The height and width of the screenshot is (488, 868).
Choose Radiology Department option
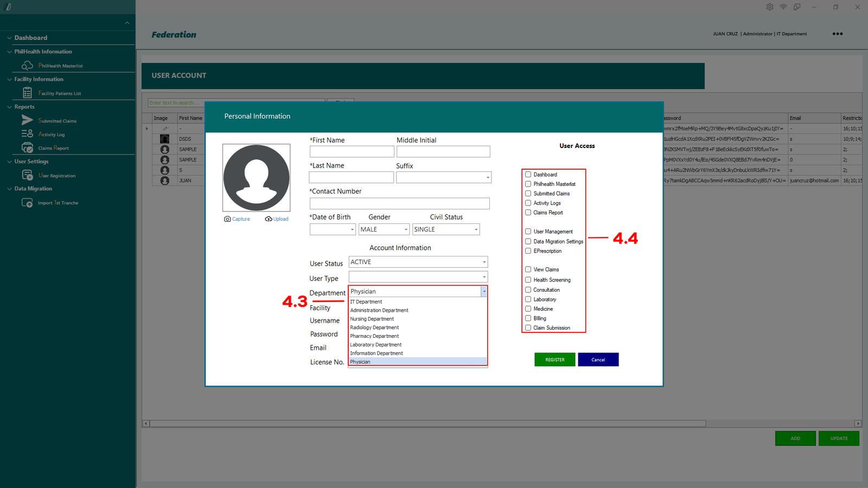[374, 328]
